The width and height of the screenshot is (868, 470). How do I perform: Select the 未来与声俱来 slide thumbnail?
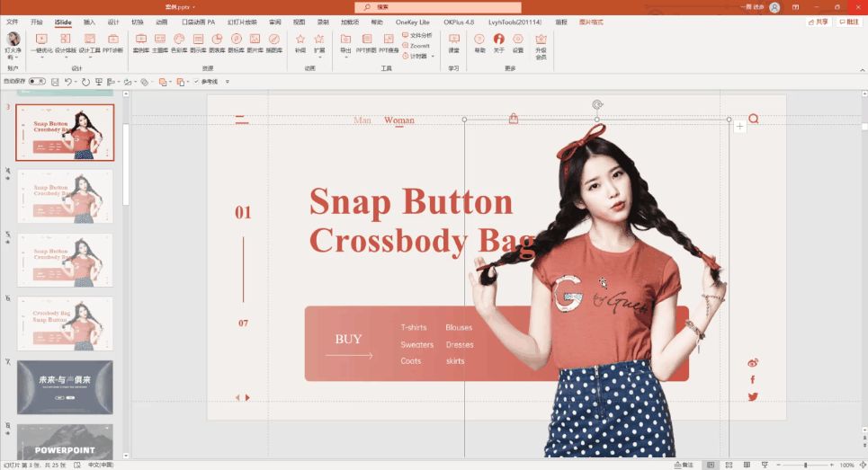65,387
